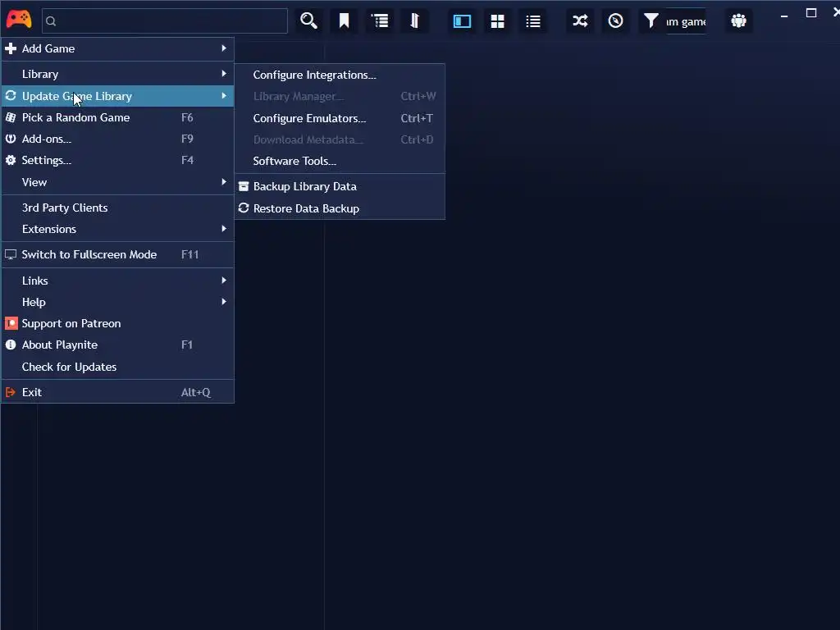This screenshot has width=840, height=630.
Task: Click the filter preset text box
Action: pyautogui.click(x=686, y=21)
